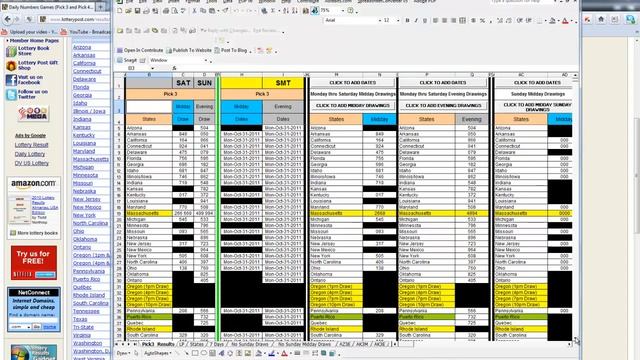Switch to No Sunday Midday Draws tab
This screenshot has width=640, height=360.
pyautogui.click(x=304, y=344)
